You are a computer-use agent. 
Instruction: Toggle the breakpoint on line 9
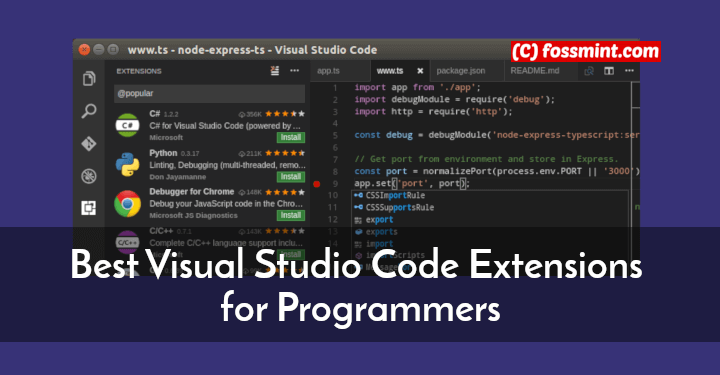point(316,184)
